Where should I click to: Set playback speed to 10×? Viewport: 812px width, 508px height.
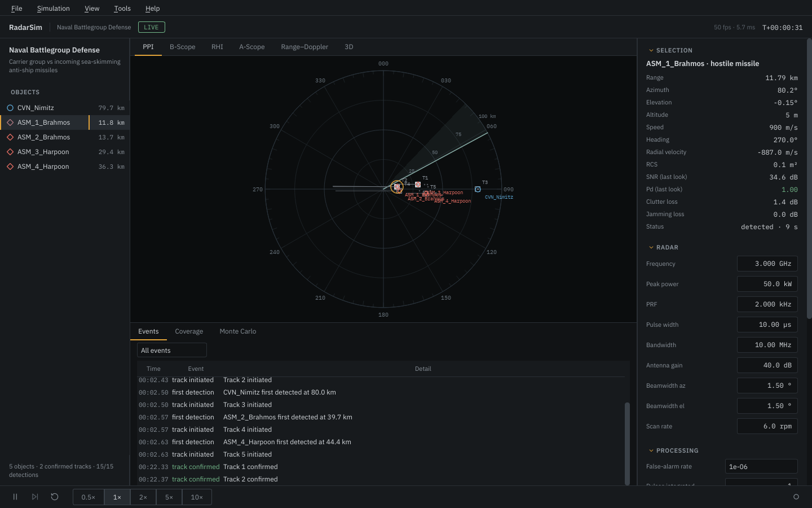pyautogui.click(x=197, y=497)
